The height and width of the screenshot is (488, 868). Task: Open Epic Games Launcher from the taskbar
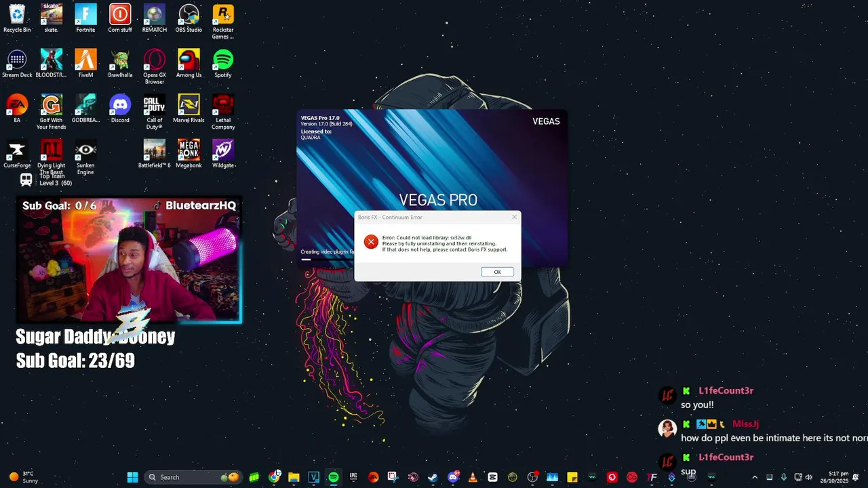353,477
